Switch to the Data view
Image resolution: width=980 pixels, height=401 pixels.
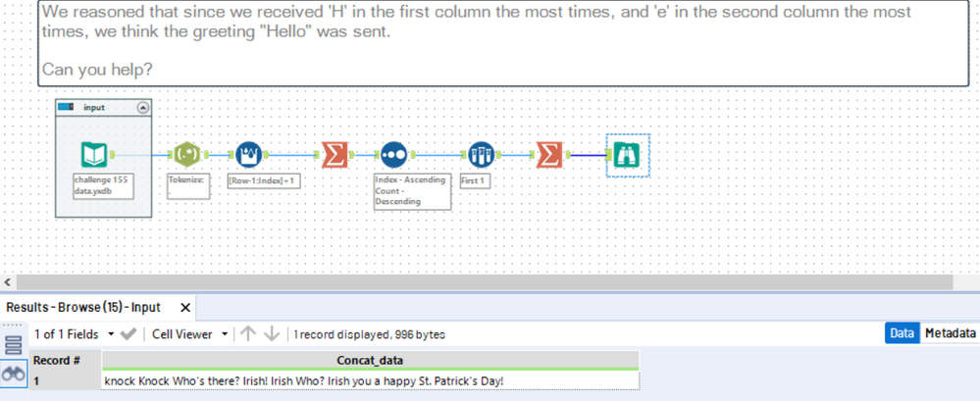902,333
